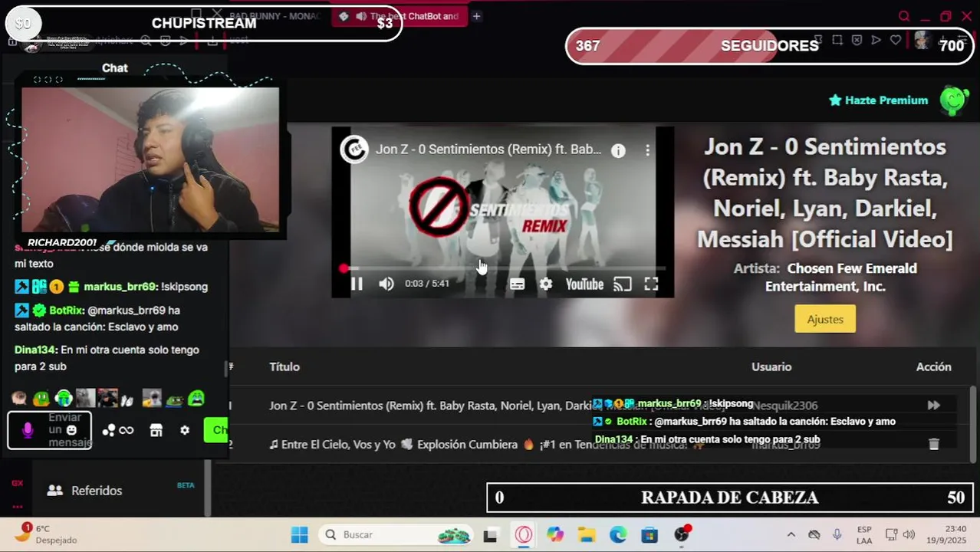Viewport: 980px width, 552px height.
Task: Click the channel avatar in video header
Action: coord(354,149)
